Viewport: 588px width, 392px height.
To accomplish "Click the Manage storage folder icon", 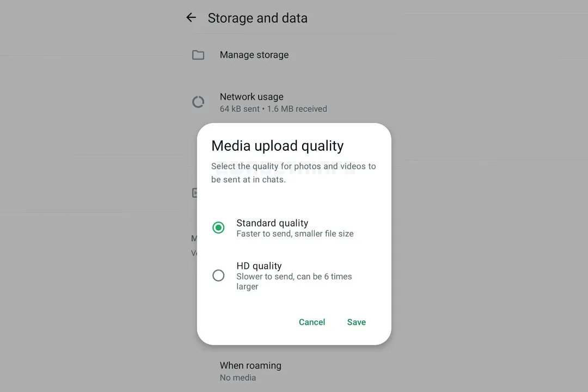I will point(198,55).
